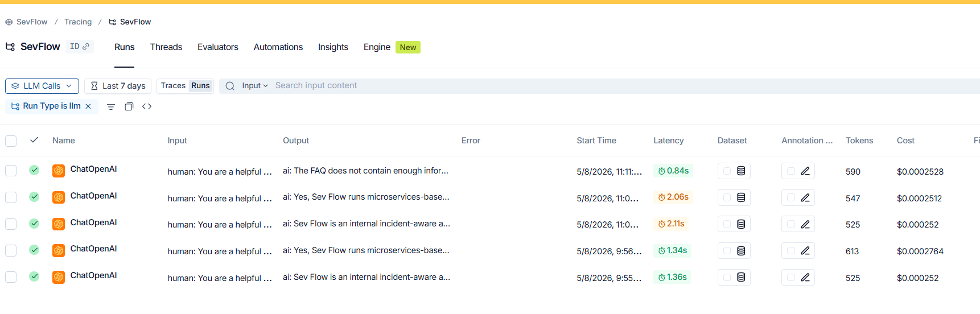Viewport: 980px width, 314px height.
Task: Go to SevFlow workspace breadcrumb
Action: pos(32,22)
